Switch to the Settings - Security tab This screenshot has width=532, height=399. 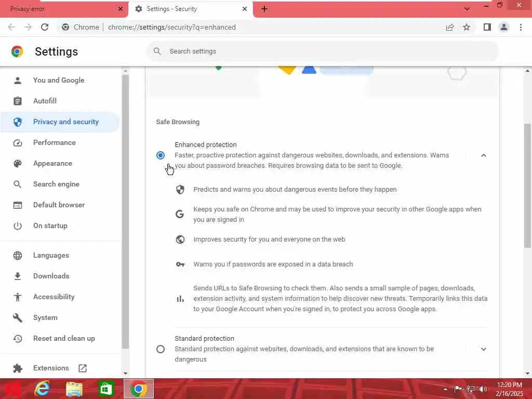[191, 9]
